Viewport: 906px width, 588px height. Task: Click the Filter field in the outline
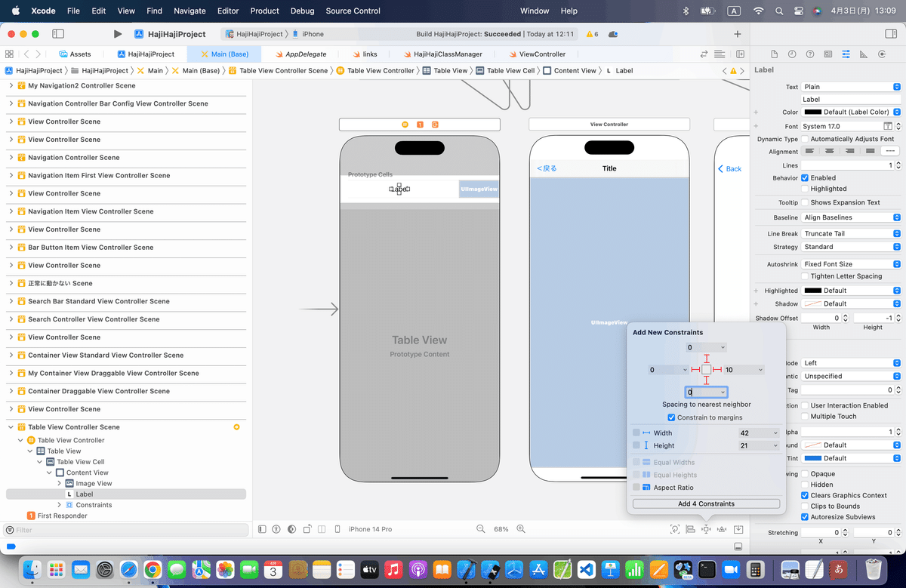coord(125,530)
